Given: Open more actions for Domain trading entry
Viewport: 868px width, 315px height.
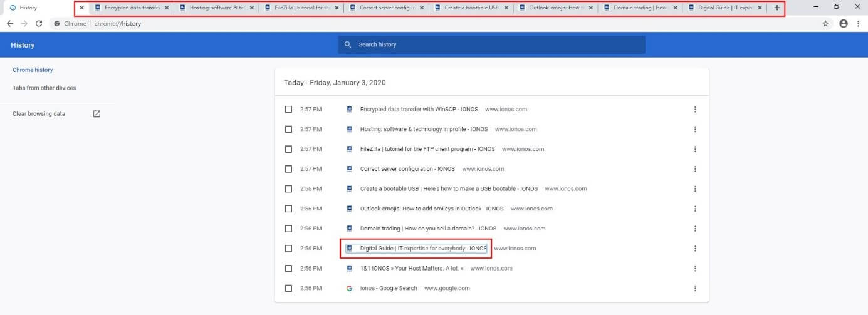Looking at the screenshot, I should tap(695, 229).
